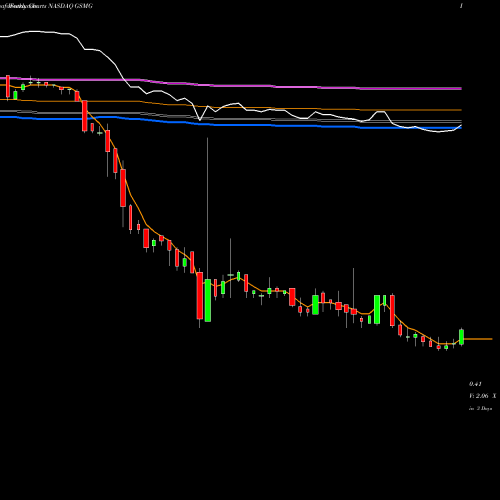Viewport: 500px width, 500px height.
Task: Click the 'in 2 Days' label
Action: tap(480, 408)
